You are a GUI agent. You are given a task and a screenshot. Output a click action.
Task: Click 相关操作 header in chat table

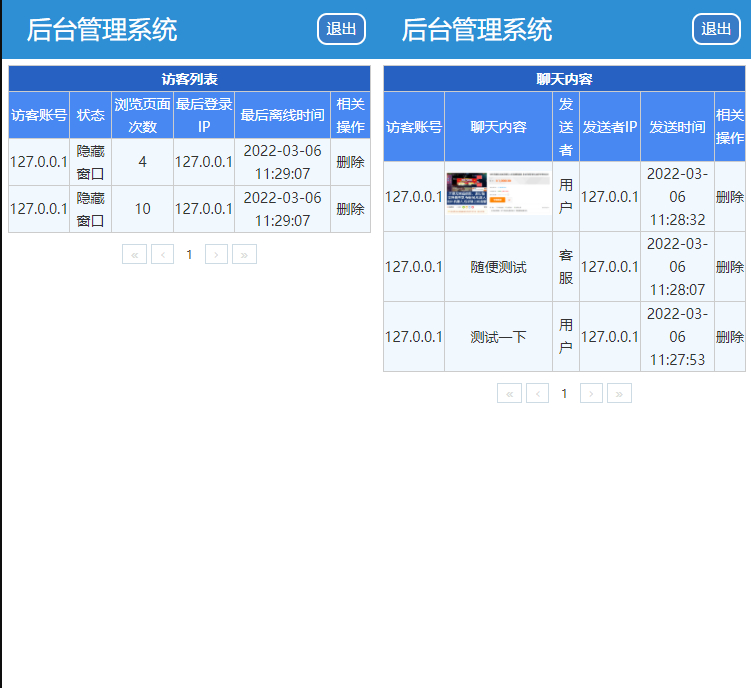[x=729, y=126]
